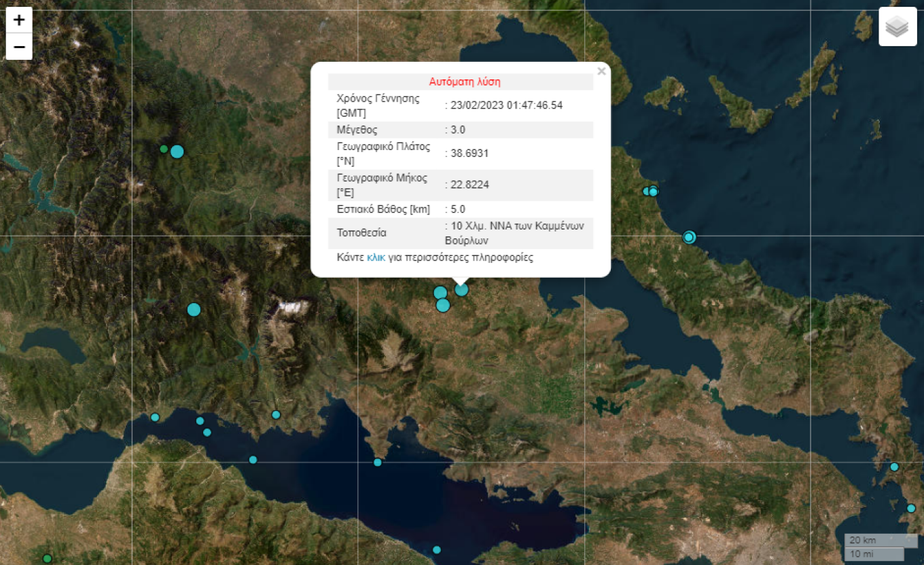Select the earthquake marker under the popup tip

[461, 289]
